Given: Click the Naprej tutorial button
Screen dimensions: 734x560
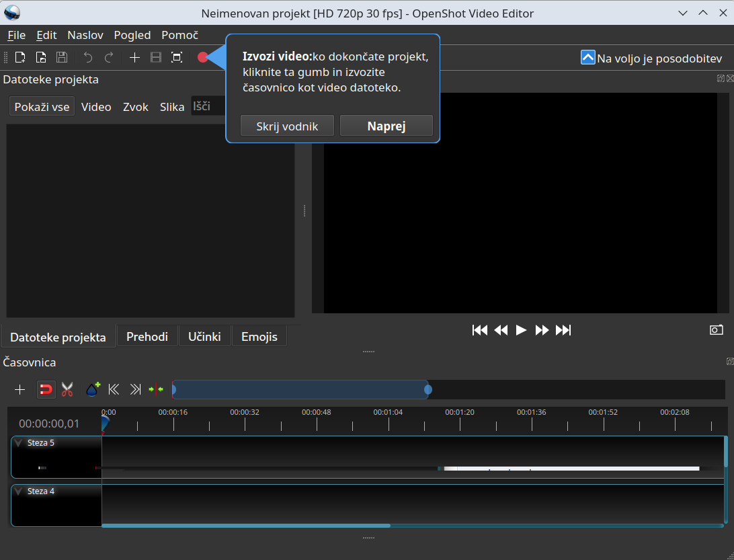Looking at the screenshot, I should [386, 126].
